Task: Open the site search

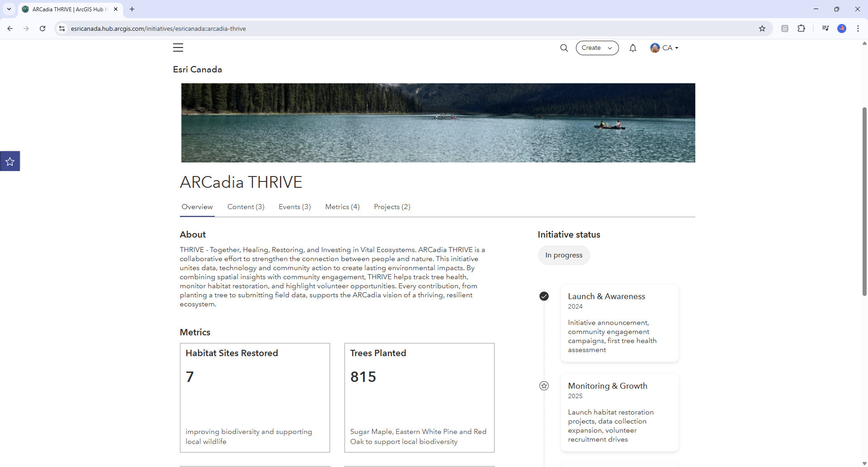Action: 564,48
